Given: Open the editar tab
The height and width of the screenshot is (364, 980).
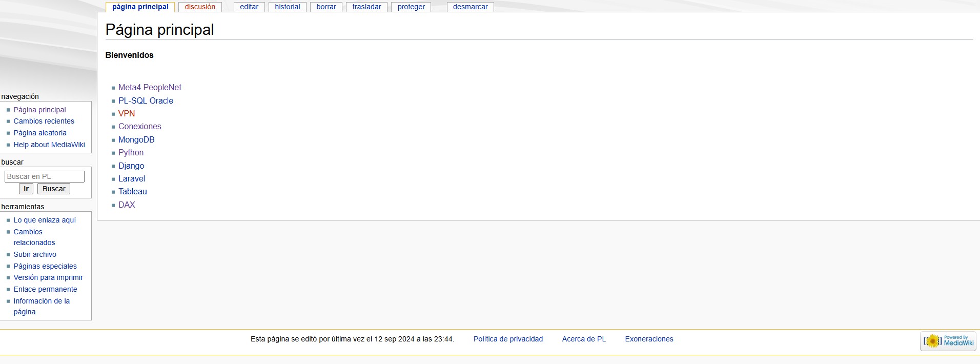Looking at the screenshot, I should (x=249, y=7).
